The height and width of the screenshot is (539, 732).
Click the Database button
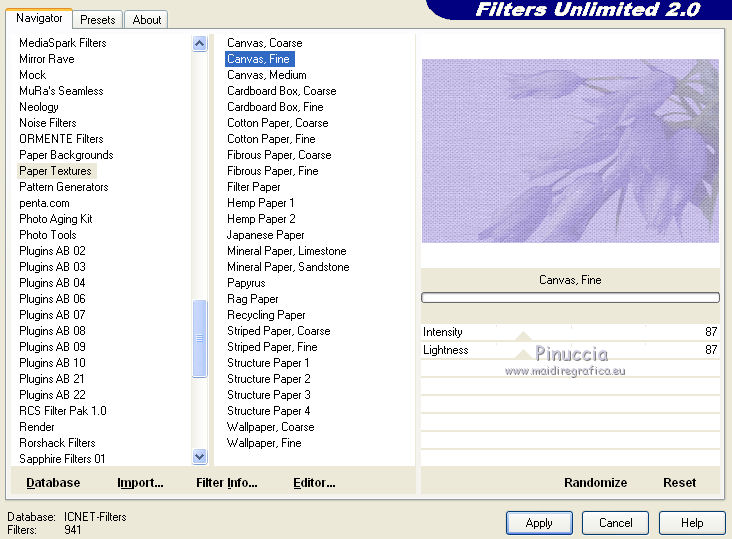[53, 483]
